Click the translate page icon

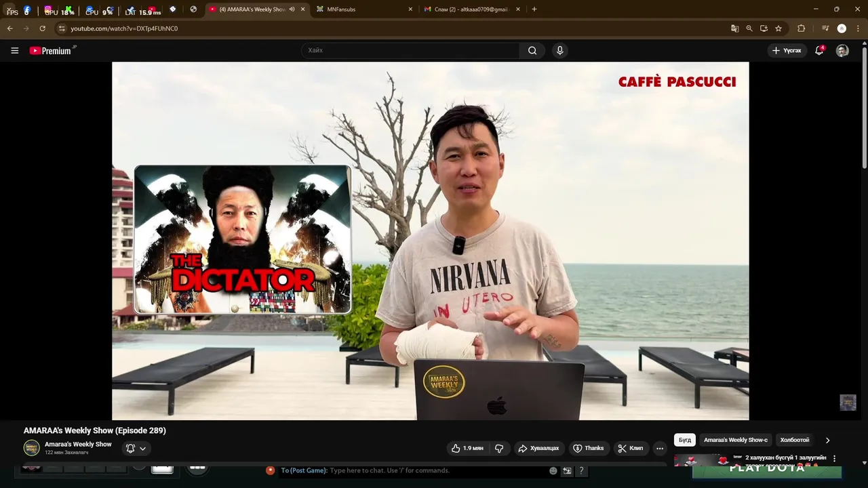[734, 28]
